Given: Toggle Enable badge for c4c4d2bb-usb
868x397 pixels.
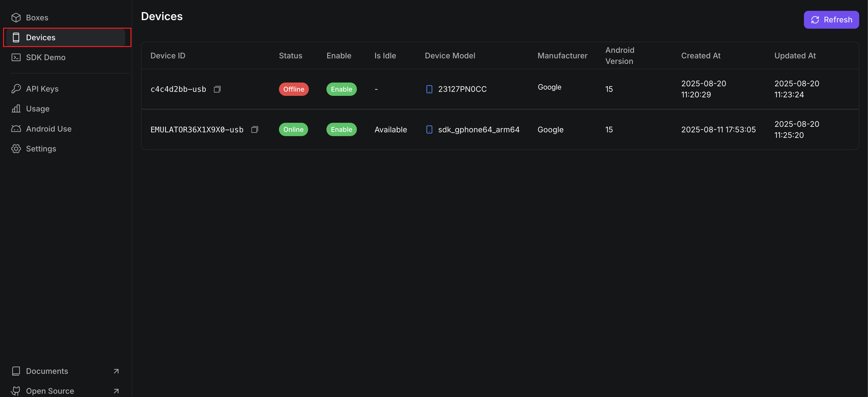Looking at the screenshot, I should pos(341,89).
